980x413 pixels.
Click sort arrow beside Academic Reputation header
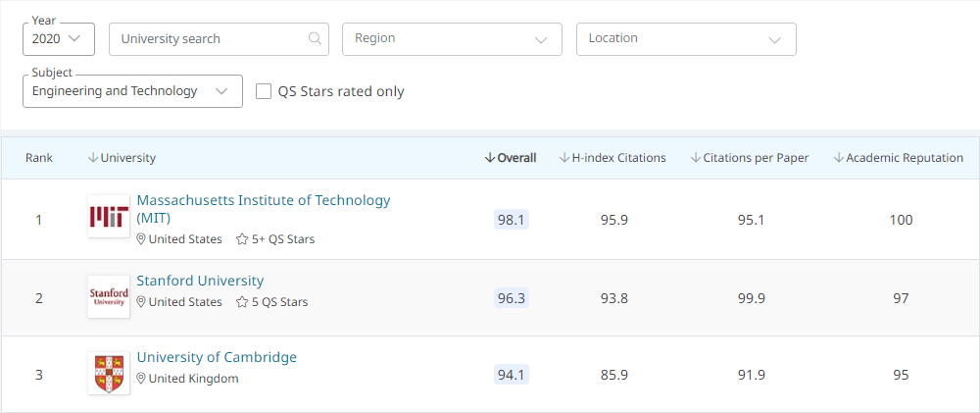pyautogui.click(x=839, y=158)
